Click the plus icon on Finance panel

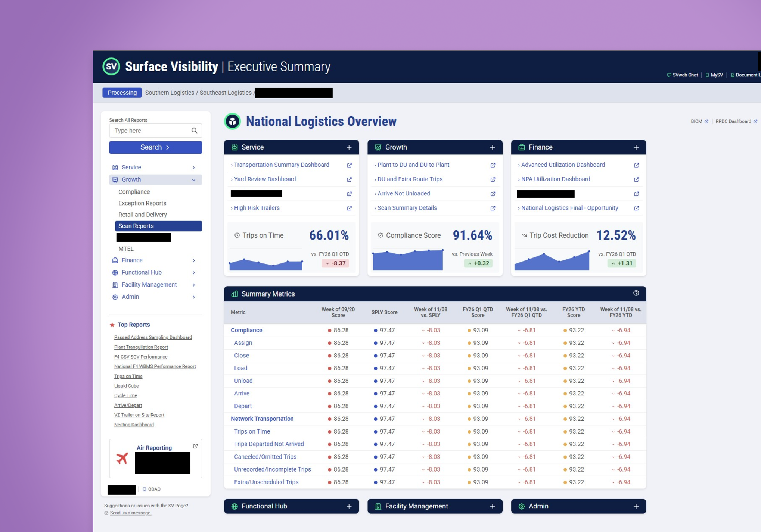[x=636, y=147]
